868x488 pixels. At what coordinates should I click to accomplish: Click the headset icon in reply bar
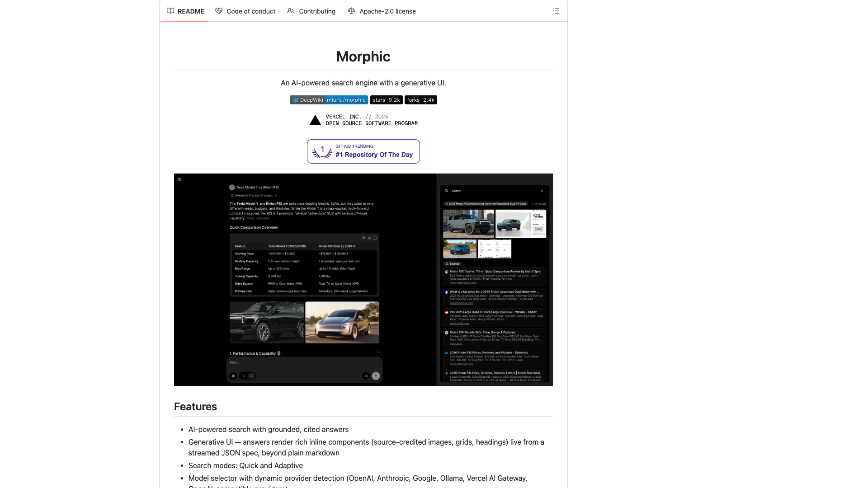click(x=366, y=376)
